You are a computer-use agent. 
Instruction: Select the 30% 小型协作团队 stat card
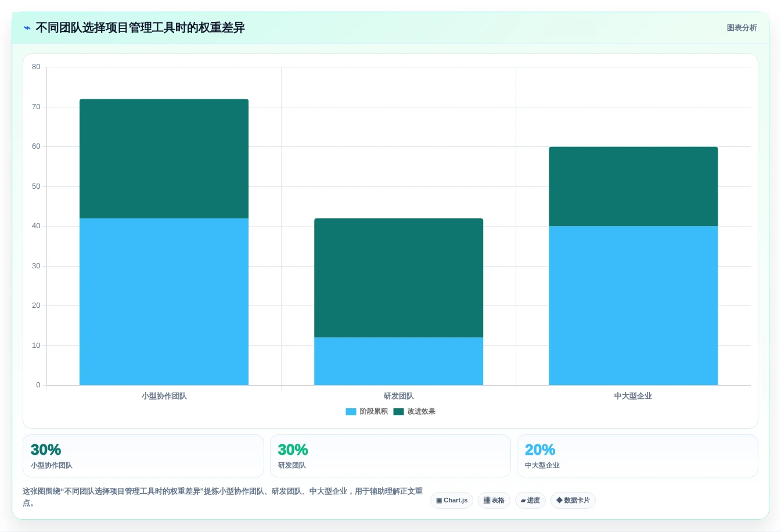click(143, 456)
